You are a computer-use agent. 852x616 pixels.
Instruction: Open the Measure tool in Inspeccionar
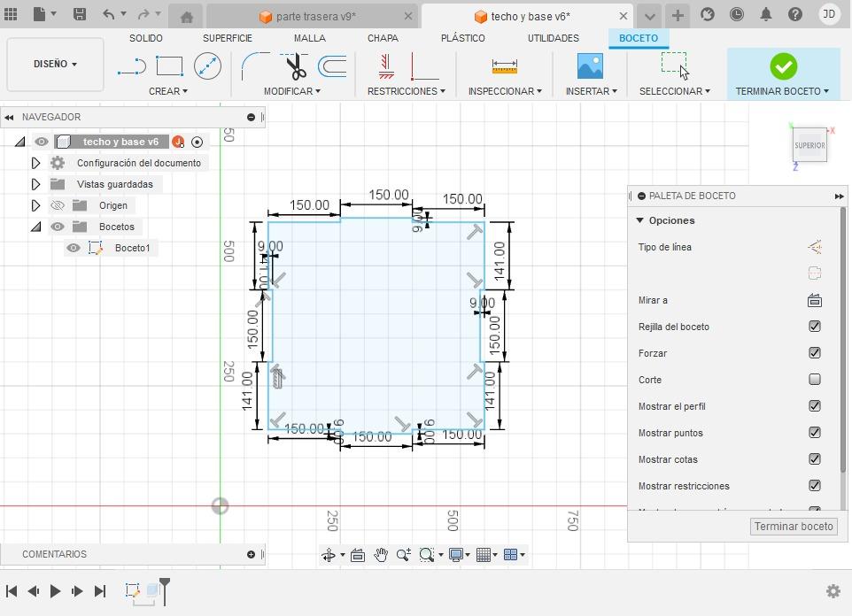click(x=504, y=66)
